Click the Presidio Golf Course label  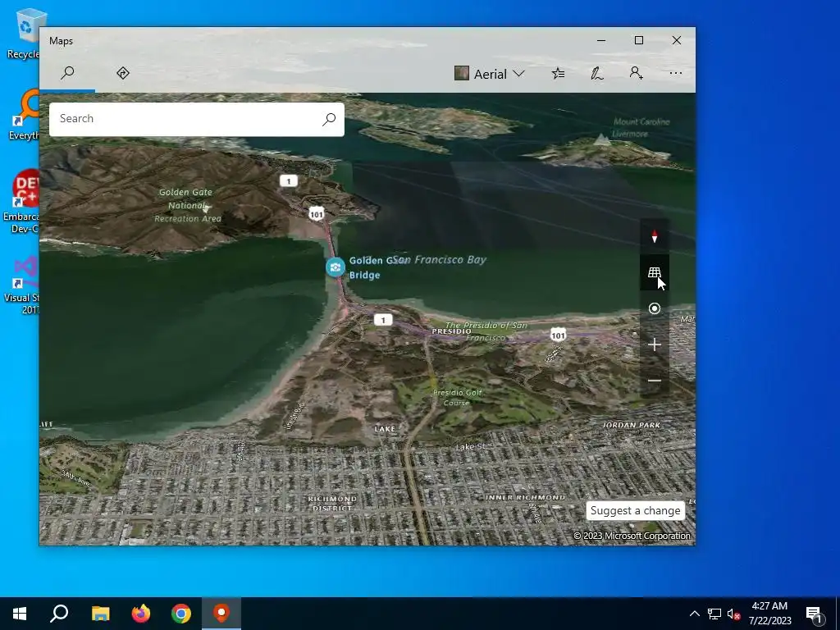(x=458, y=398)
